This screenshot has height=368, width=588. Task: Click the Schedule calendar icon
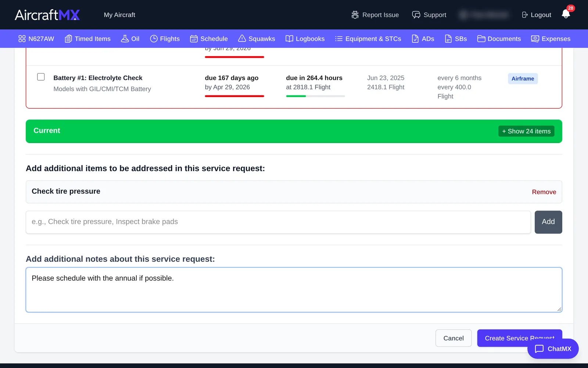194,39
